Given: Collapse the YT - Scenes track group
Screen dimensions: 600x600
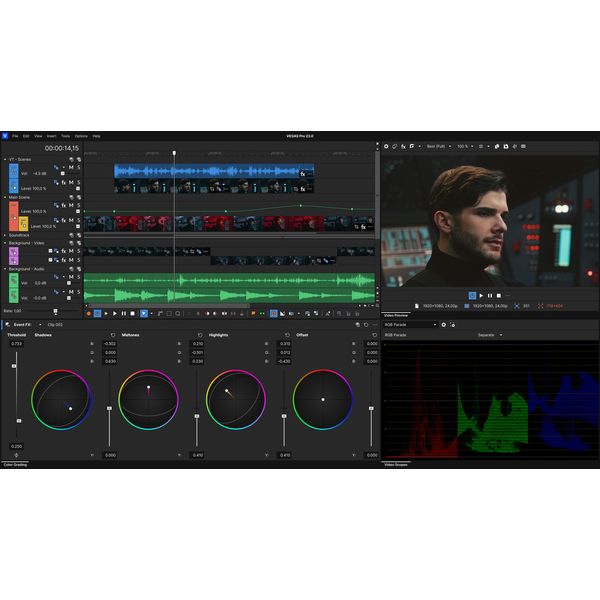Looking at the screenshot, I should click(x=5, y=160).
